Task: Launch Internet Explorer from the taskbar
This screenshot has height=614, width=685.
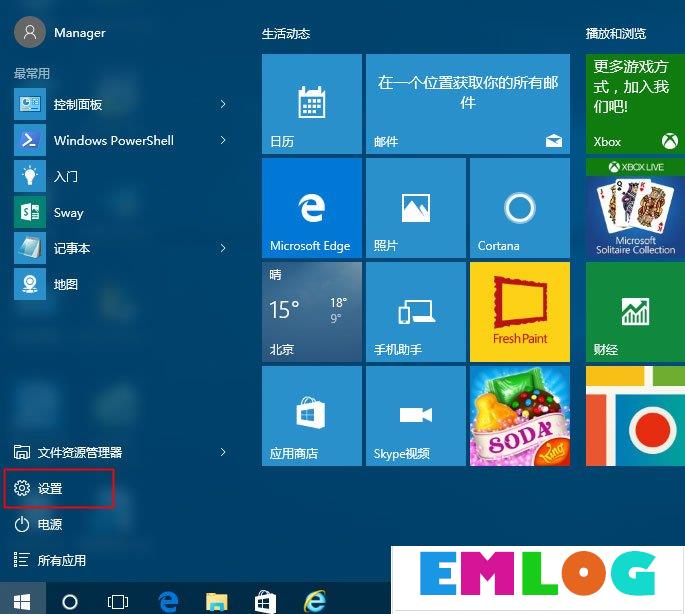Action: [x=315, y=602]
